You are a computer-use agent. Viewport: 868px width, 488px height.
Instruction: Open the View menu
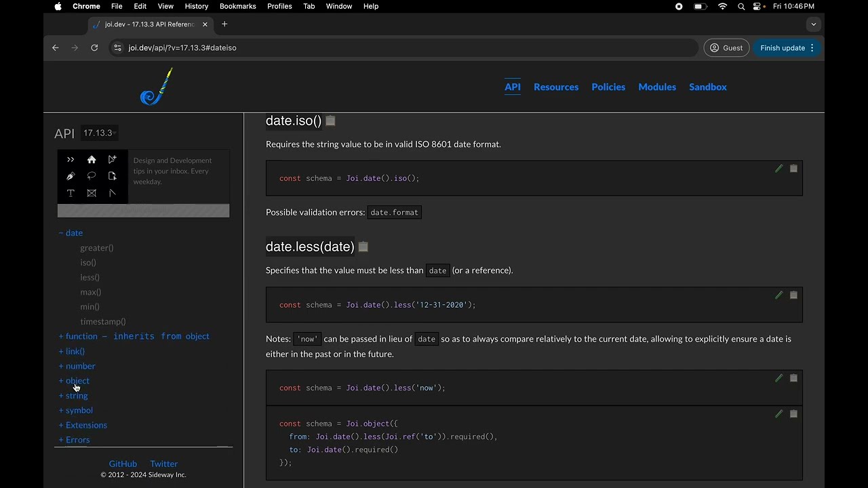coord(165,6)
